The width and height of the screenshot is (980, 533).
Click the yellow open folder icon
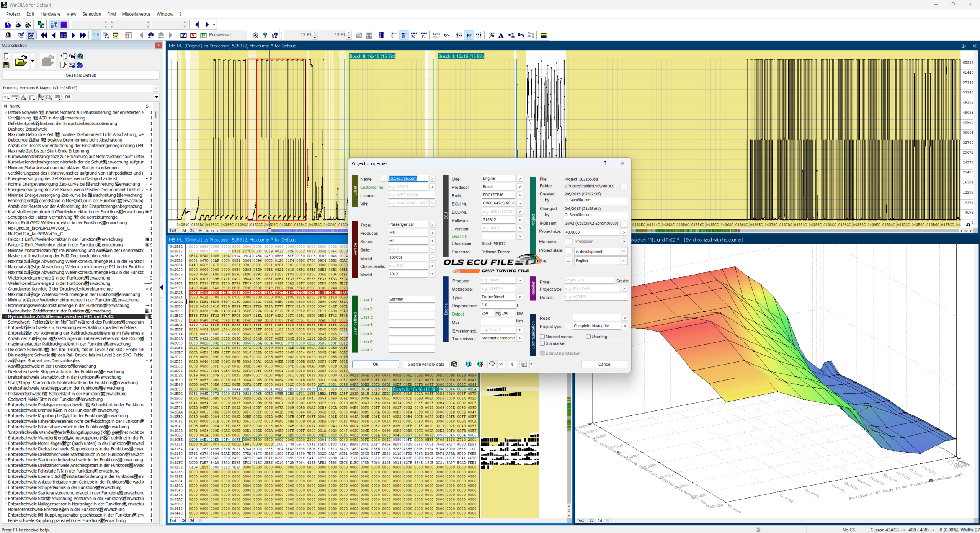pyautogui.click(x=21, y=61)
